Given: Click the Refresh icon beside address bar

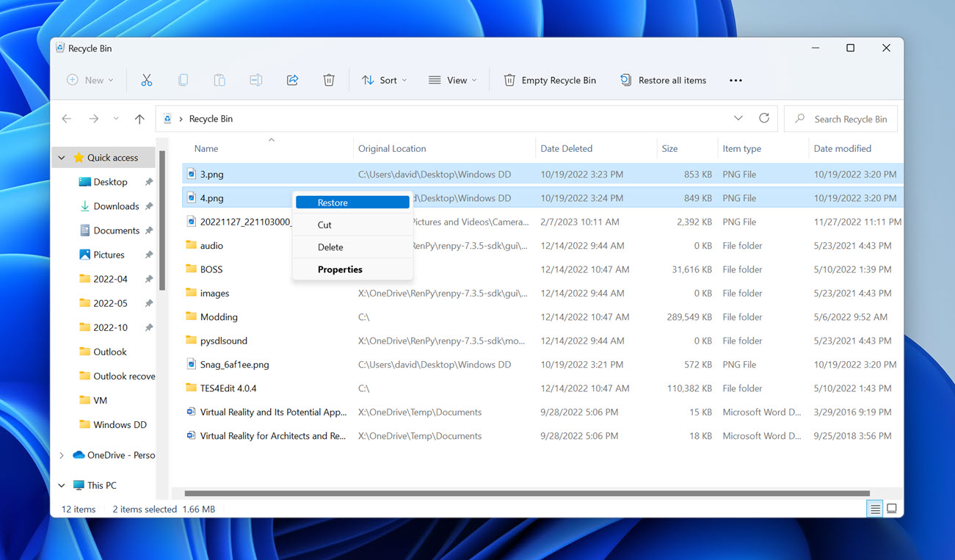Looking at the screenshot, I should pos(764,118).
